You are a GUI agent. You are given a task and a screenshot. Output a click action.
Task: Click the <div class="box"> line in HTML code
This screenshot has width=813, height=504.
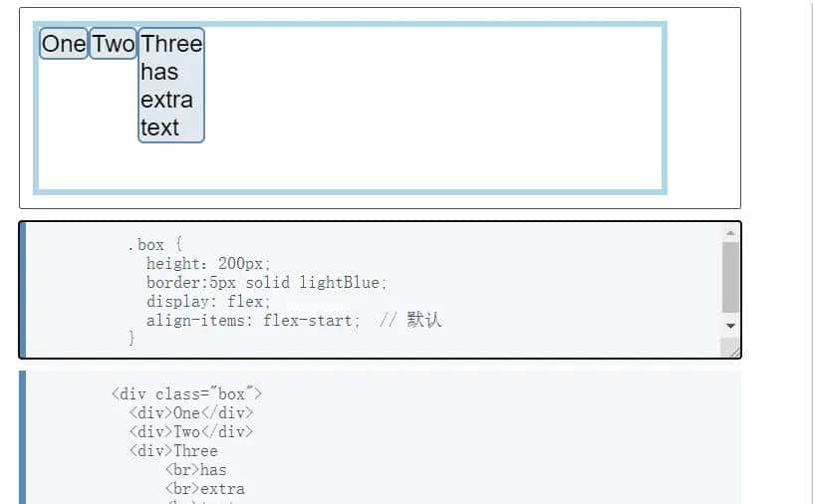[x=186, y=393]
